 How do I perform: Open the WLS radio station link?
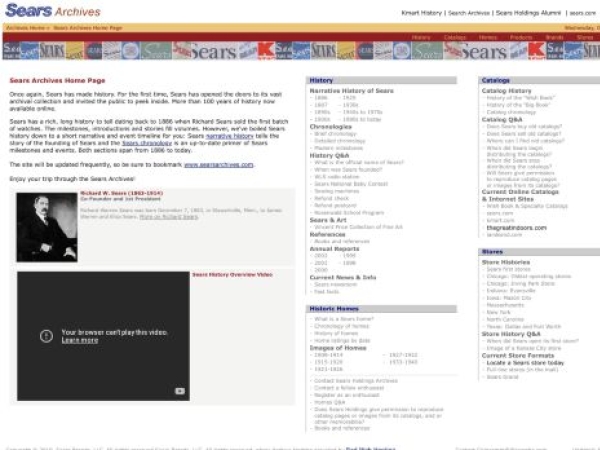tap(337, 177)
